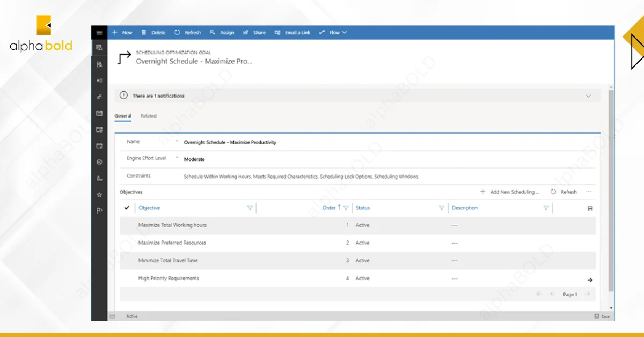The width and height of the screenshot is (644, 337).
Task: Click the sidebar resource list icon
Action: click(x=99, y=80)
